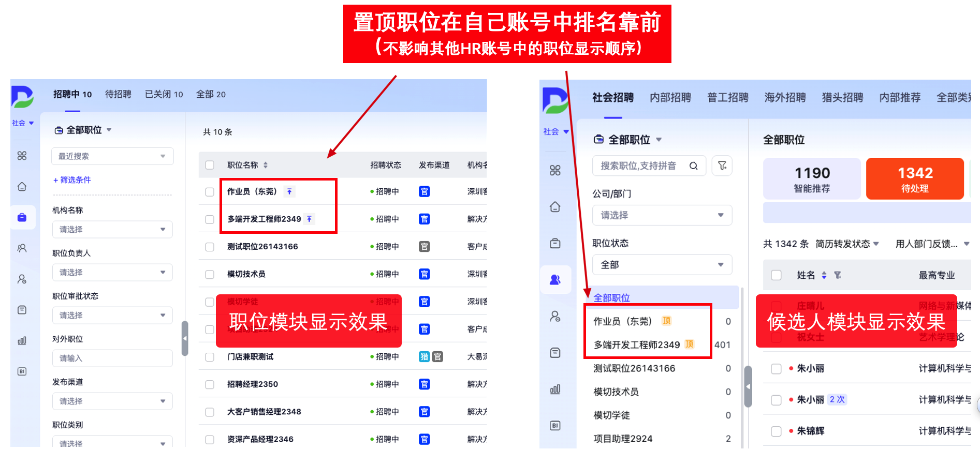Switch to 猎头招聘 tab
Image resolution: width=980 pixels, height=450 pixels.
pos(842,97)
